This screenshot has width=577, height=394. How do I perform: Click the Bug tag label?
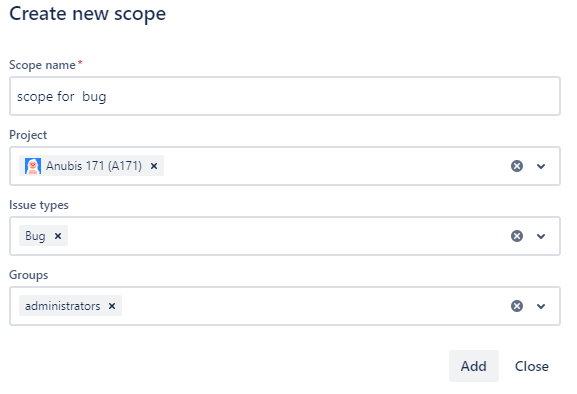click(35, 236)
